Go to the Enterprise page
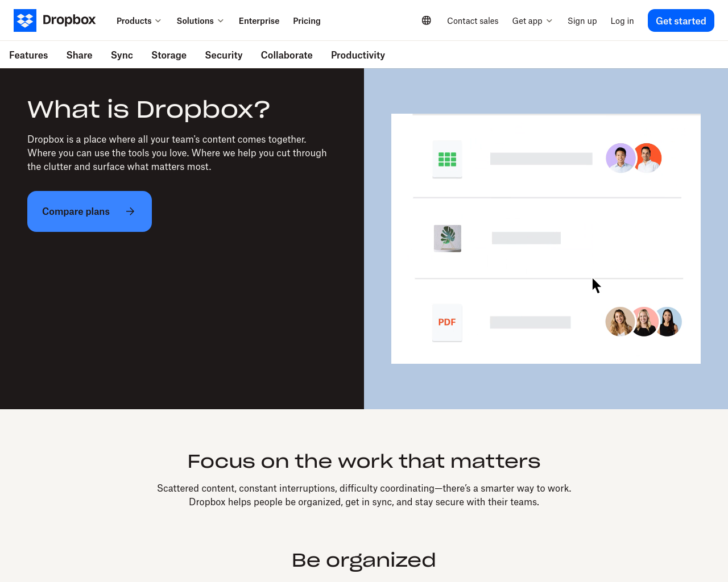The width and height of the screenshot is (728, 582). tap(259, 21)
